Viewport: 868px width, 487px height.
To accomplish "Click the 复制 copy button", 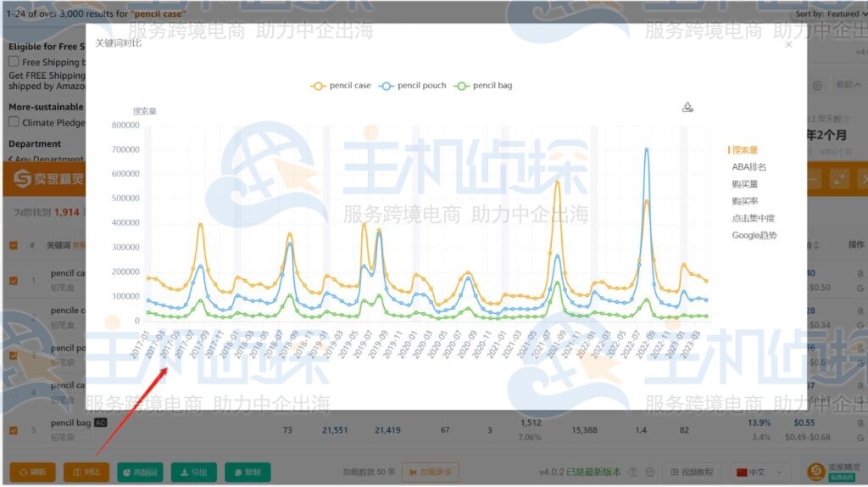I will pyautogui.click(x=248, y=472).
